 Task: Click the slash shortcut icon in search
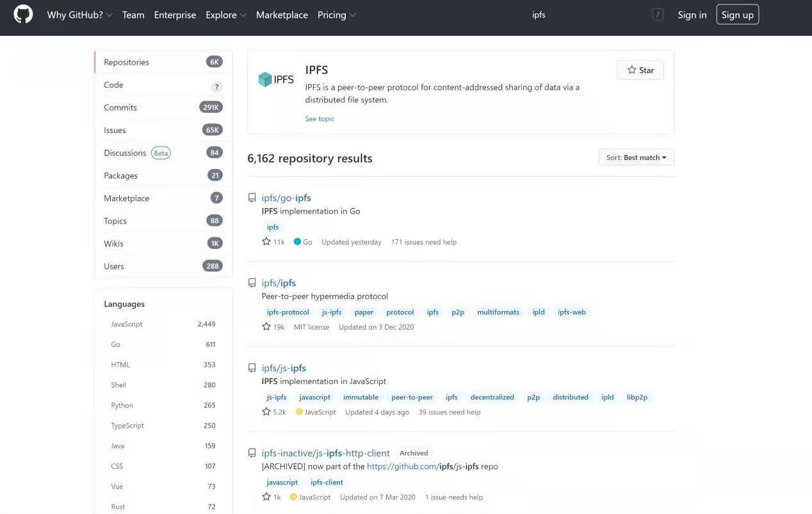658,15
